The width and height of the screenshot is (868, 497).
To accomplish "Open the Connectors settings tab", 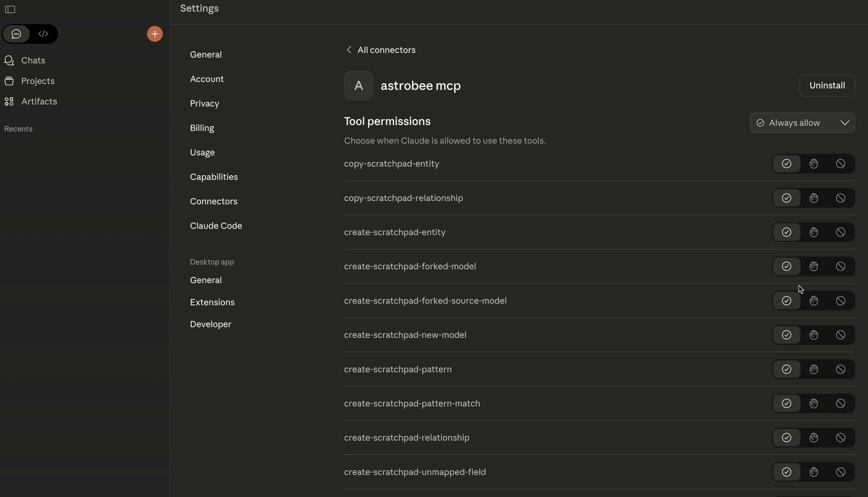I will click(x=214, y=201).
